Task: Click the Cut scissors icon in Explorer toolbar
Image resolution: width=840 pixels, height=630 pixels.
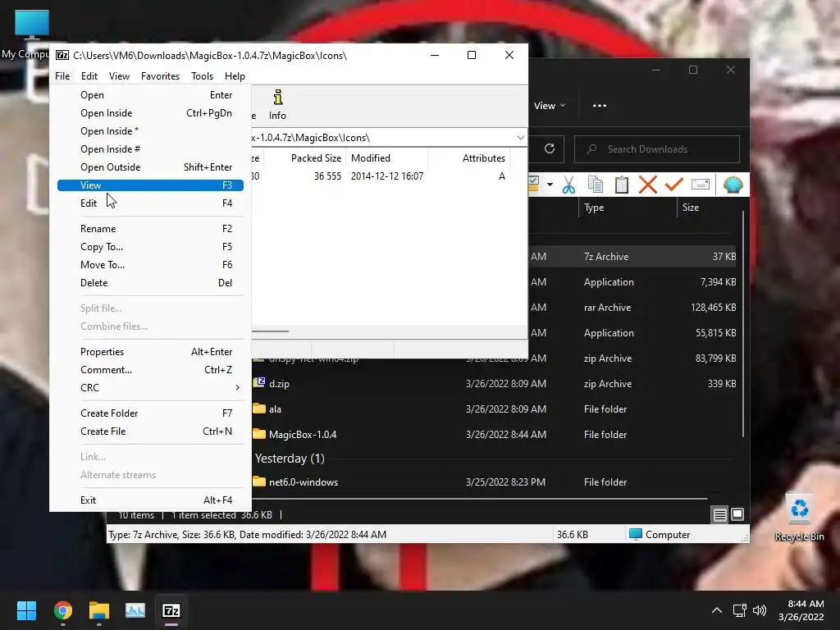Action: point(568,185)
